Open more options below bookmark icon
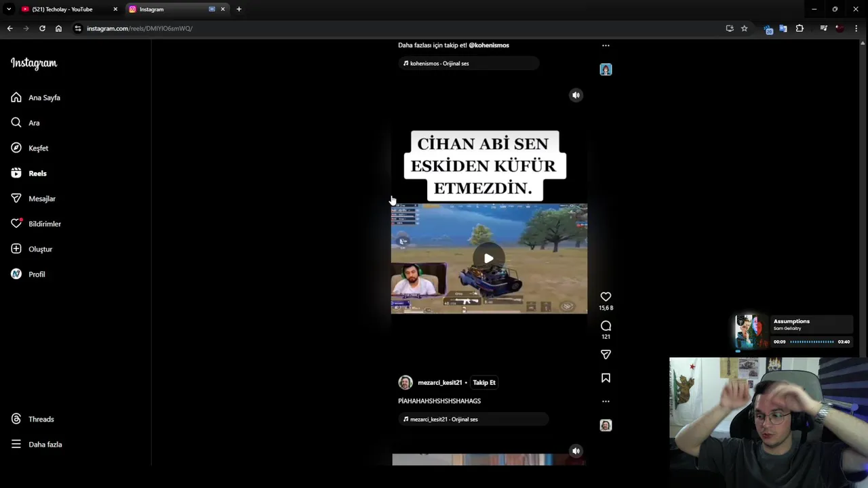Viewport: 868px width, 488px height. point(606,401)
